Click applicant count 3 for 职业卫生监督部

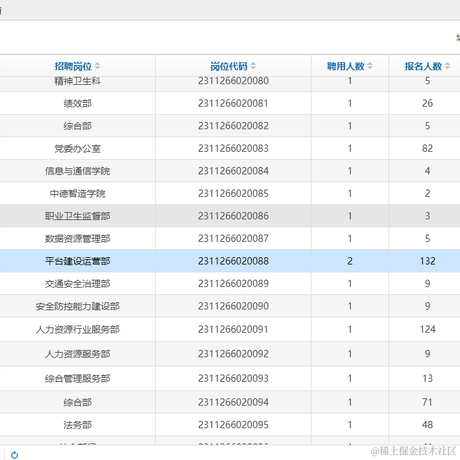point(427,216)
